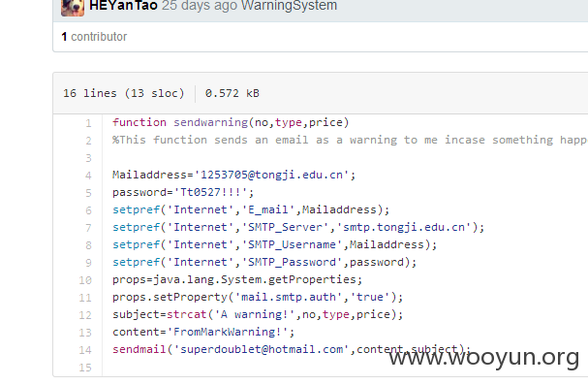588x385 pixels.
Task: Select line number 5
Action: [x=88, y=193]
